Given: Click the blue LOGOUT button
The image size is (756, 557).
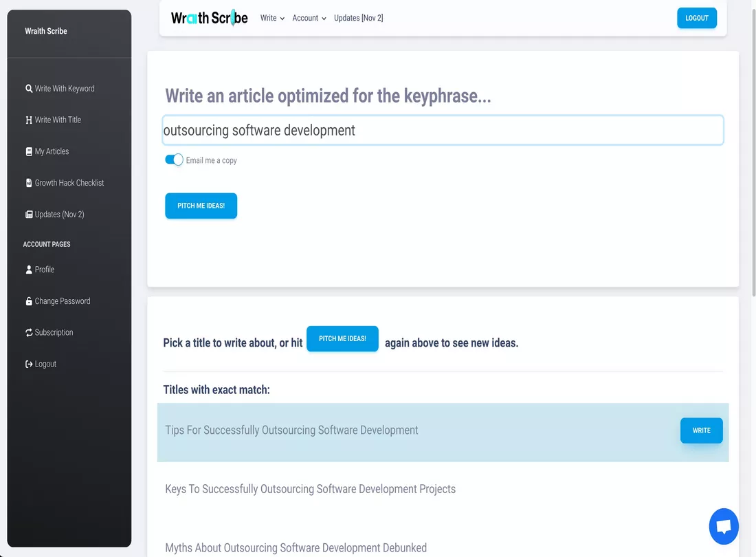Looking at the screenshot, I should click(x=697, y=19).
